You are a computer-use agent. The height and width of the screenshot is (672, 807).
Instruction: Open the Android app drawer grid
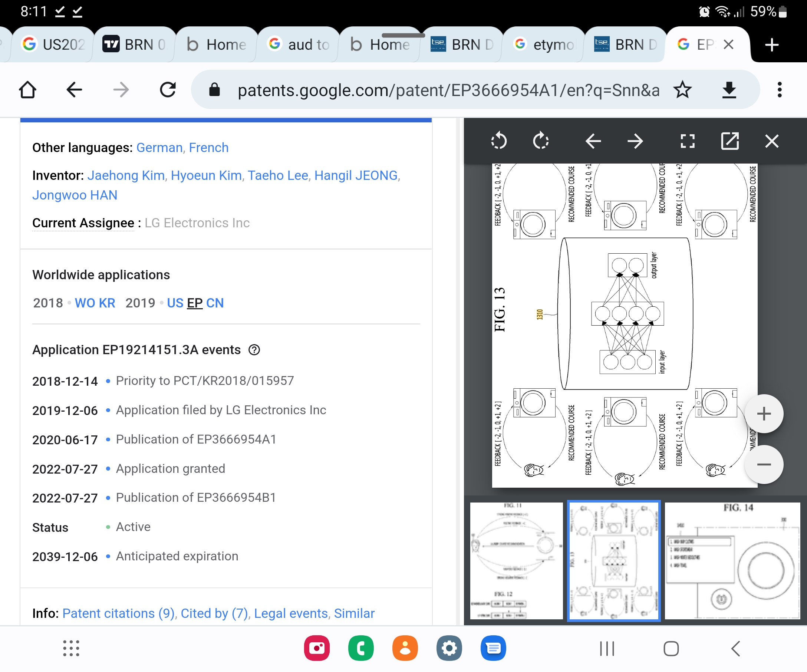tap(71, 648)
